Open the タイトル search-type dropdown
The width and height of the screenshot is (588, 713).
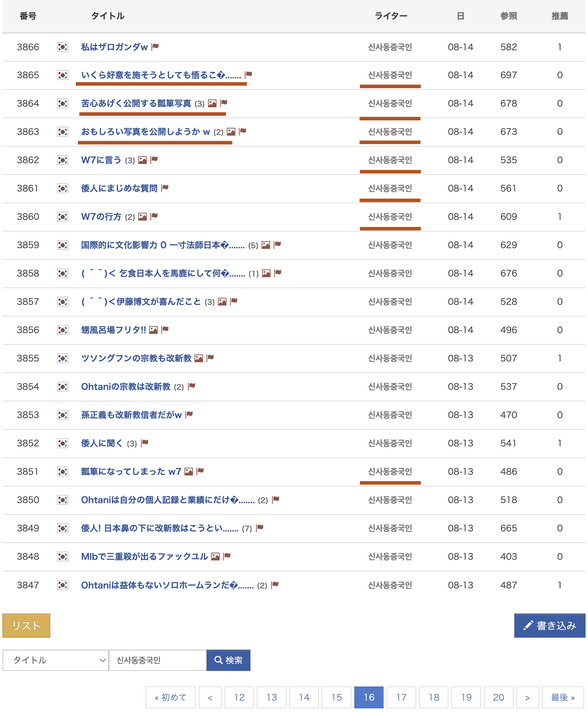56,660
